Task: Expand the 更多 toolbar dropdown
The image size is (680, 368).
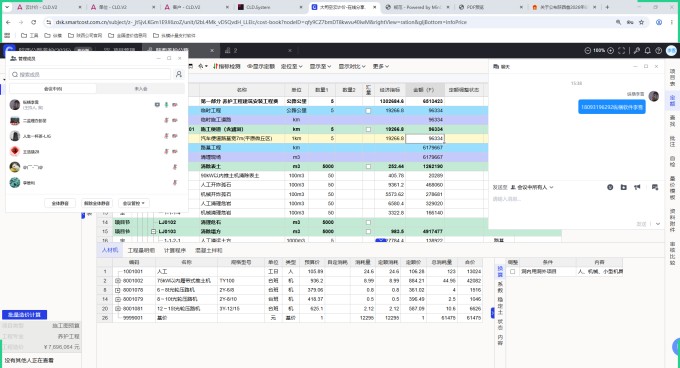Action: [x=380, y=66]
